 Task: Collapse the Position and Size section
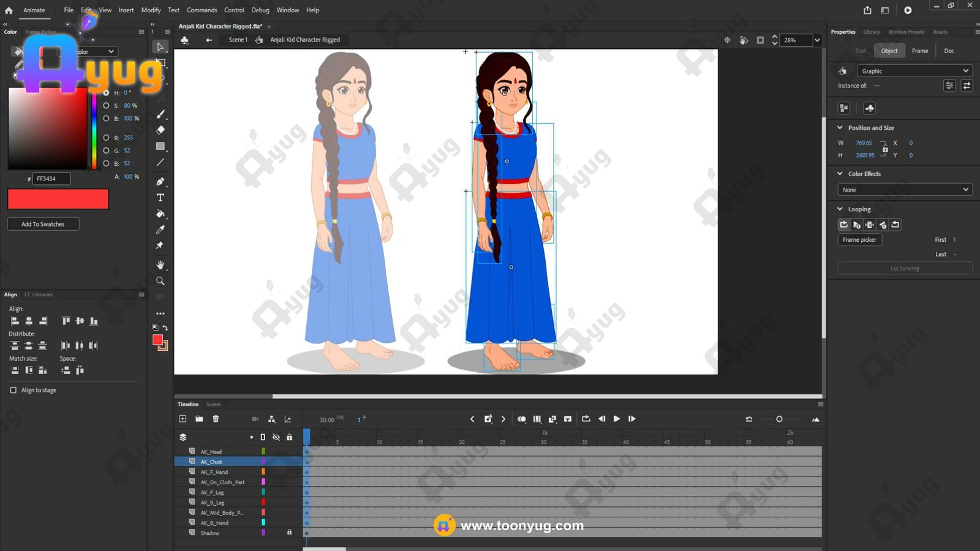point(840,128)
